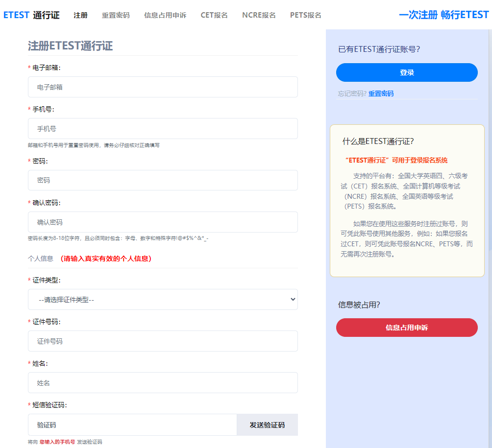Image resolution: width=492 pixels, height=448 pixels.
Task: Open 信息占用申诉 in the top navigation
Action: 165,15
